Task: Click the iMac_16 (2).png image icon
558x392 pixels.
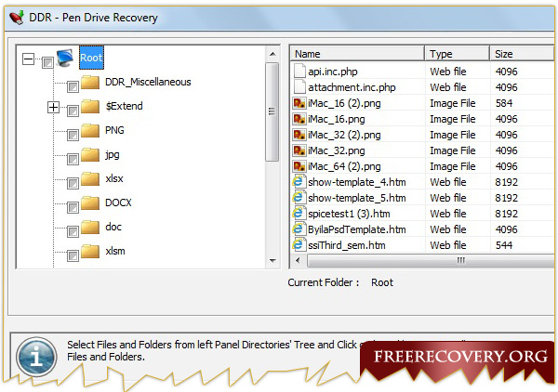Action: [x=299, y=103]
